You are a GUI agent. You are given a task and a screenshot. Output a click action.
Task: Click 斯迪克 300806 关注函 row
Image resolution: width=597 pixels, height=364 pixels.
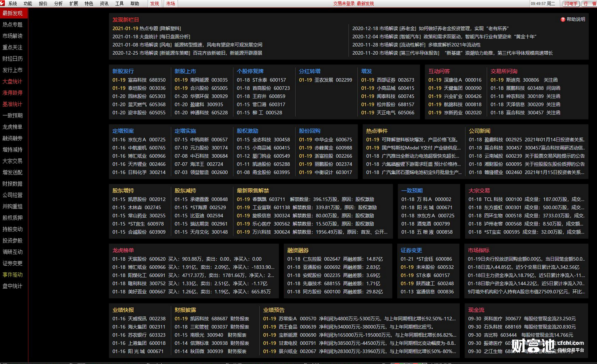[524, 80]
